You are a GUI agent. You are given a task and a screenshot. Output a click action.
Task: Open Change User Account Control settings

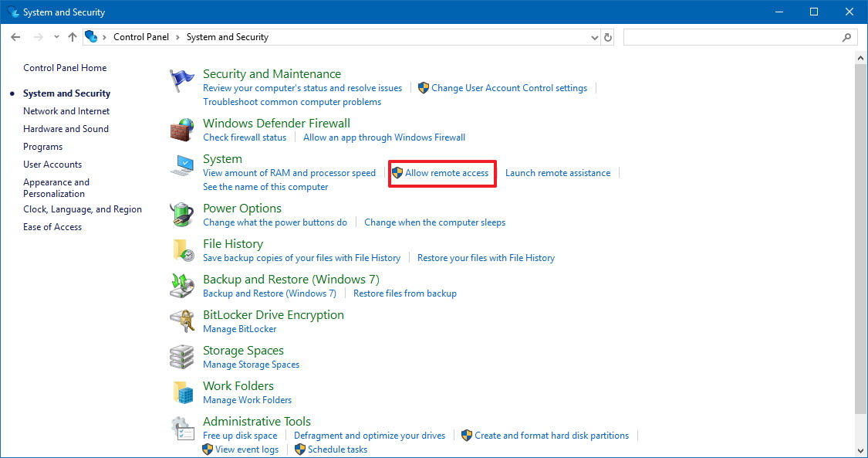509,88
